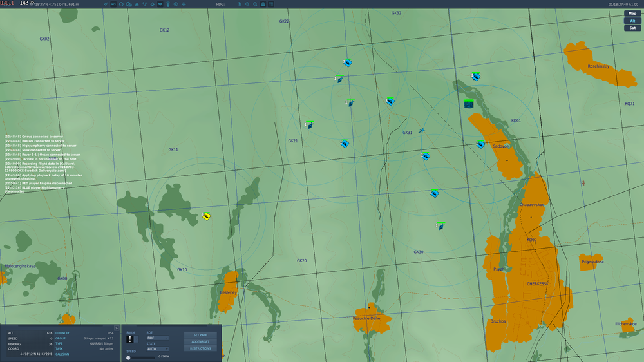Click the zoom out magnifier icon
644x362 pixels.
(x=247, y=4)
